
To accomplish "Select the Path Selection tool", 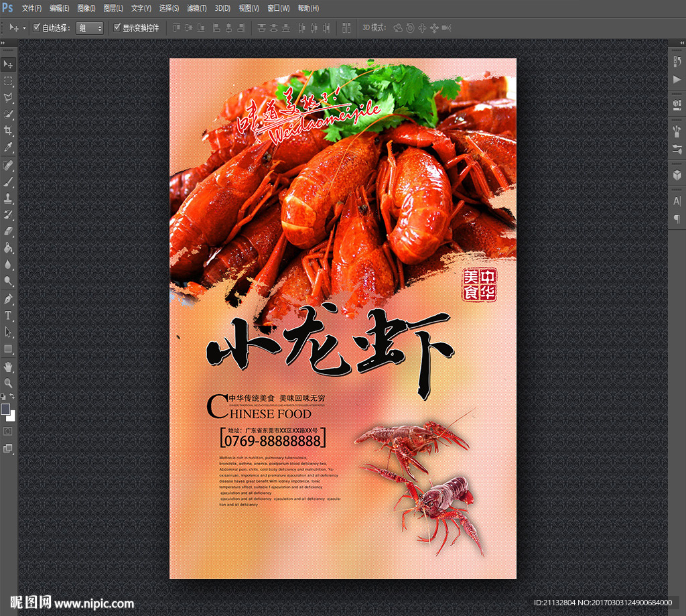I will 8,332.
